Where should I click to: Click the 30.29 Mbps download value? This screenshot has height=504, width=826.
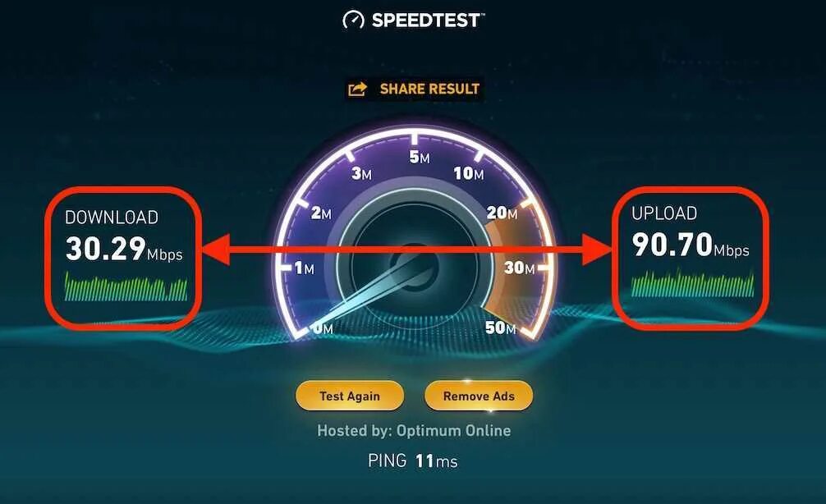(x=124, y=249)
